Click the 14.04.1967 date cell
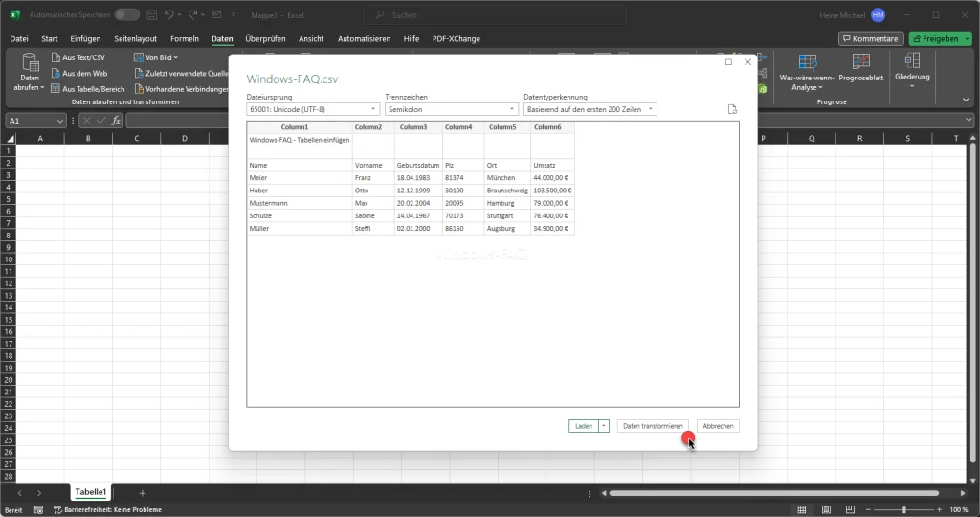Screen dimensions: 980x517 pyautogui.click(x=418, y=215)
